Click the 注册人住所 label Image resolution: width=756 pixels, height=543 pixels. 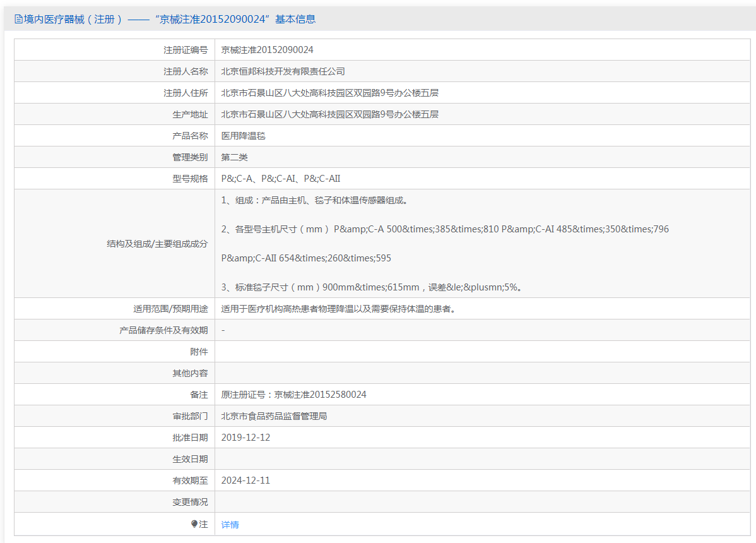pos(186,93)
